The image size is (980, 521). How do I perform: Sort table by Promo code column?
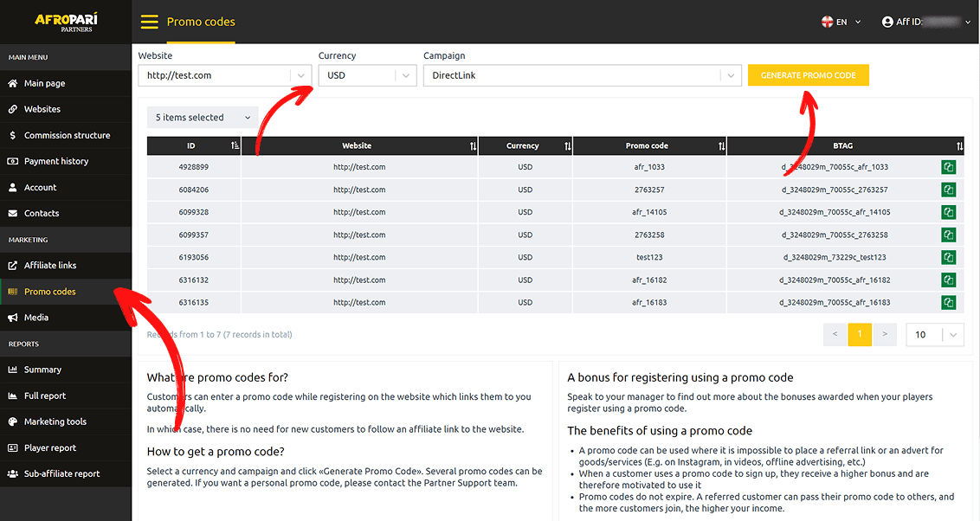721,146
